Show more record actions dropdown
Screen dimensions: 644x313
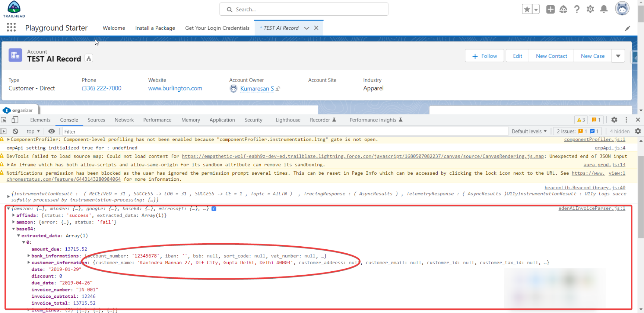click(x=618, y=56)
